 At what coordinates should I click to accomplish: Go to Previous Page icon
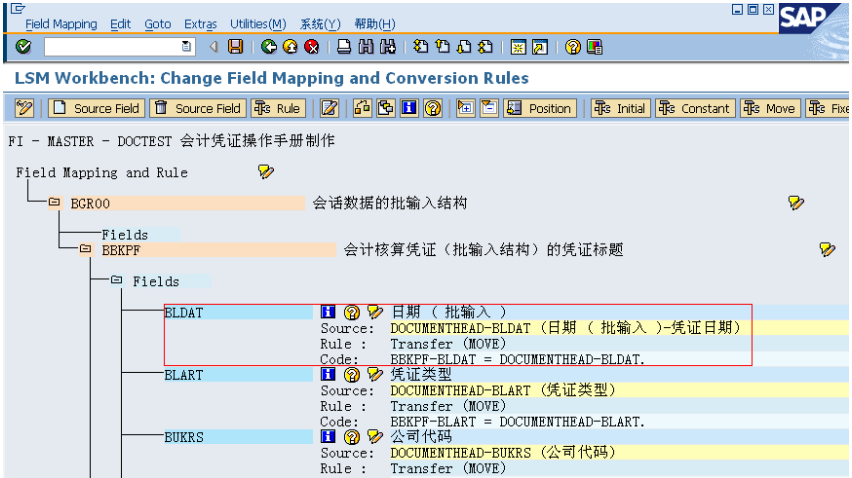tap(442, 47)
